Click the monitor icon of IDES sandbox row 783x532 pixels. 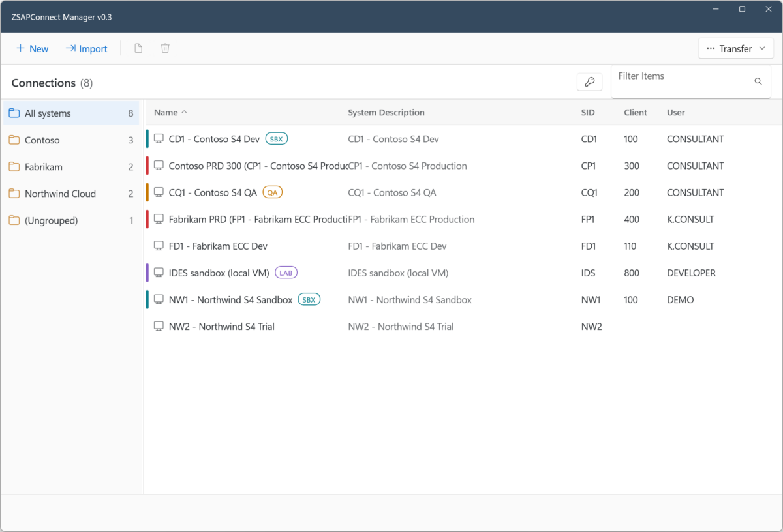tap(159, 273)
